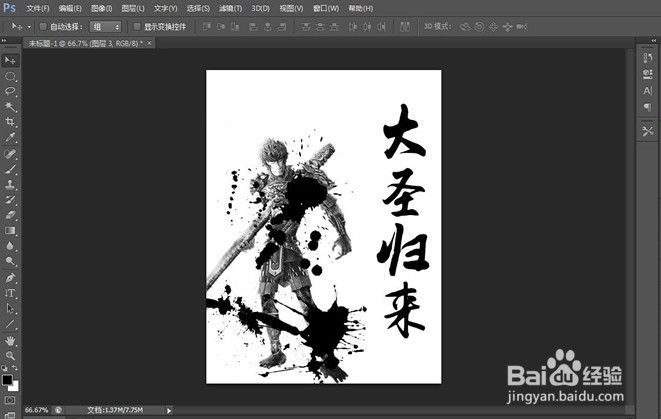Open the History panel icon
Screen dimensions: 661x419
click(648, 58)
